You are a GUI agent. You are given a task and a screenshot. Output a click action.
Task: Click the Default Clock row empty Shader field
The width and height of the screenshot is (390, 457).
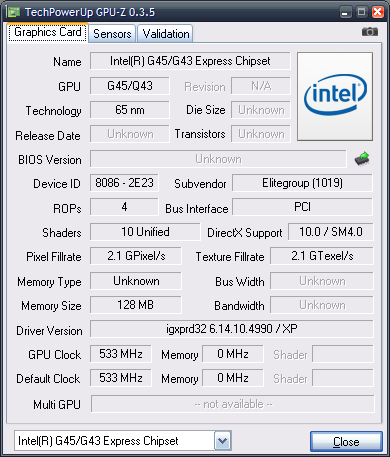point(343,378)
